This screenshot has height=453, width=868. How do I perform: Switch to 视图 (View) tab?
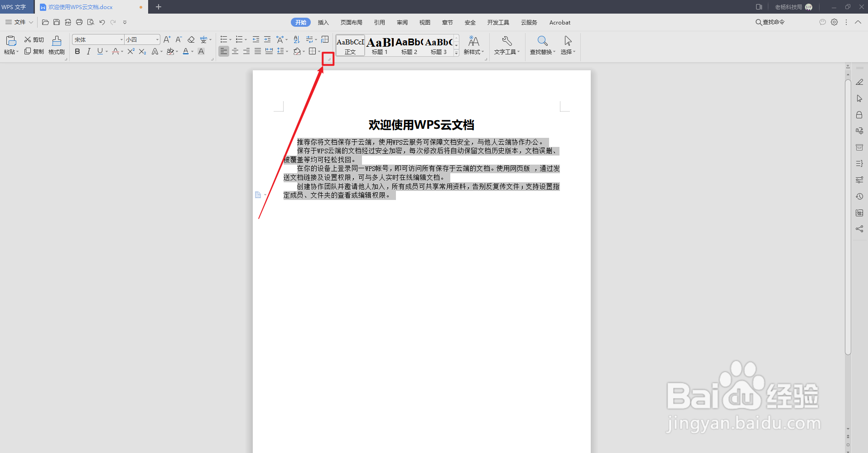(424, 22)
